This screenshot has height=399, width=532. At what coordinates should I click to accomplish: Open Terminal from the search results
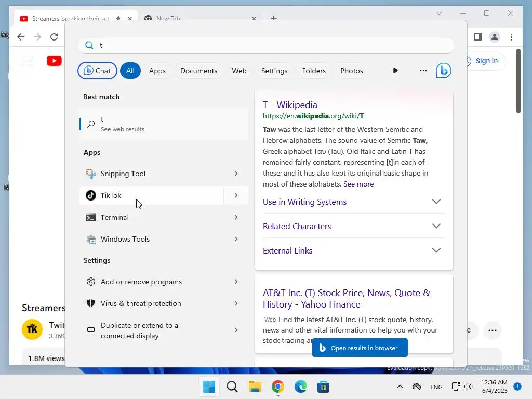[151, 217]
